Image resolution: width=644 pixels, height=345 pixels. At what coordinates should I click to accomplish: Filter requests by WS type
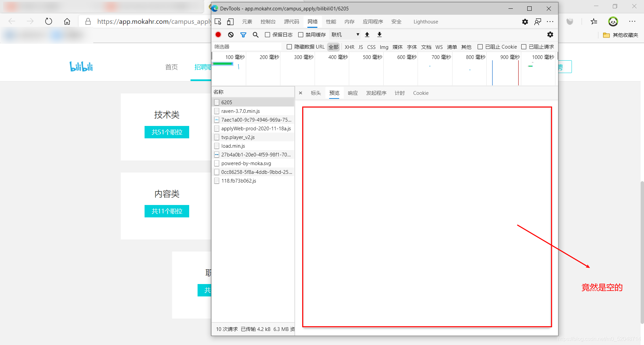point(439,47)
